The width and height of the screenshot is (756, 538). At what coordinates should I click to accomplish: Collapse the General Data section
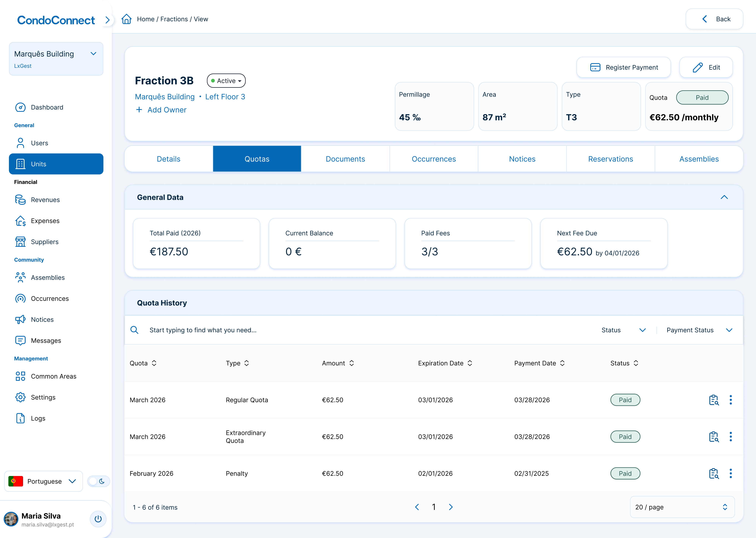tap(724, 197)
